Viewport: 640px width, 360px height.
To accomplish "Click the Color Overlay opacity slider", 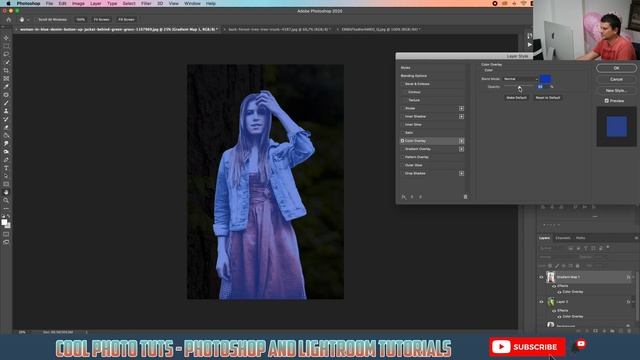I will pyautogui.click(x=519, y=87).
